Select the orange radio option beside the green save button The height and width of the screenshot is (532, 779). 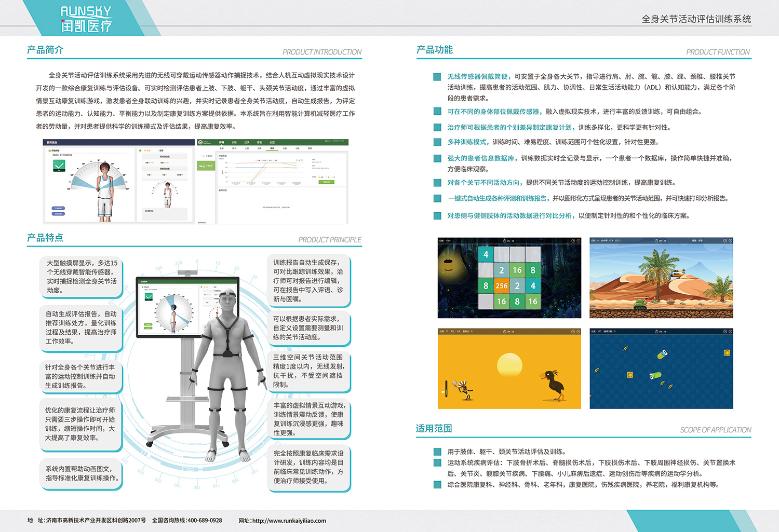[320, 177]
